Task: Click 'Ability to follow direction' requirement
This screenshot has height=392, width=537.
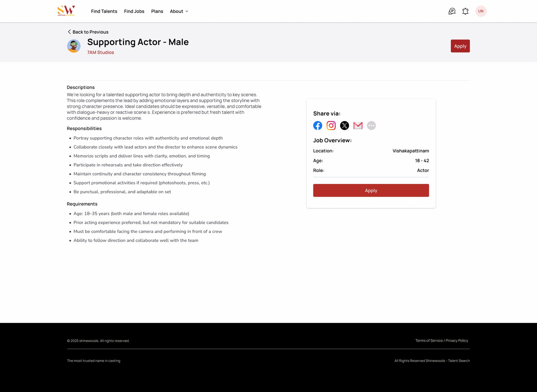Action: (136, 240)
